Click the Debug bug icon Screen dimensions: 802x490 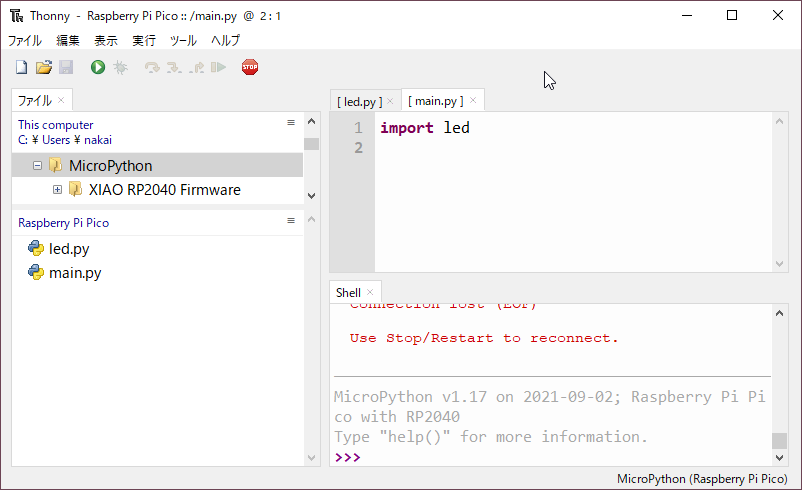click(120, 67)
